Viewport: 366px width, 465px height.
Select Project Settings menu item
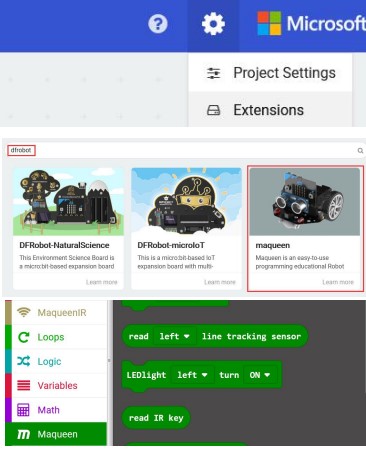(270, 73)
